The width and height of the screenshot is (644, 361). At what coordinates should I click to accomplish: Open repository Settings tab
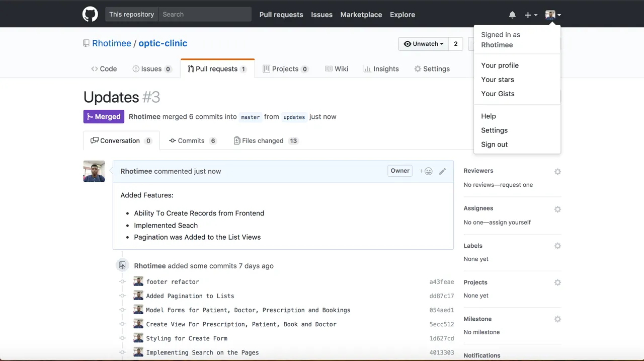pyautogui.click(x=432, y=69)
